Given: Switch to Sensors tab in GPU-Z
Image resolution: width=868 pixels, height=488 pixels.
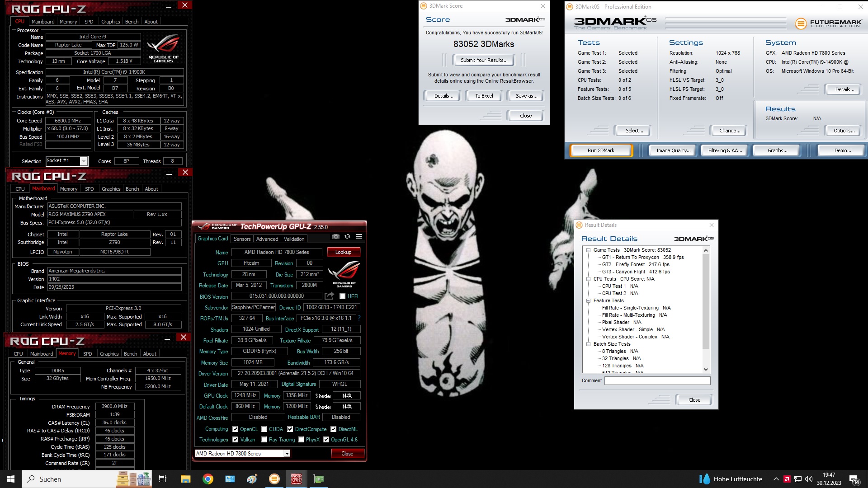Looking at the screenshot, I should [242, 239].
